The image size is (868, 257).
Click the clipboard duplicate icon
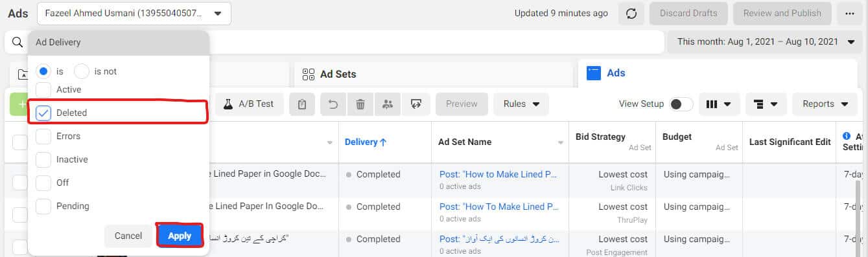[x=302, y=104]
